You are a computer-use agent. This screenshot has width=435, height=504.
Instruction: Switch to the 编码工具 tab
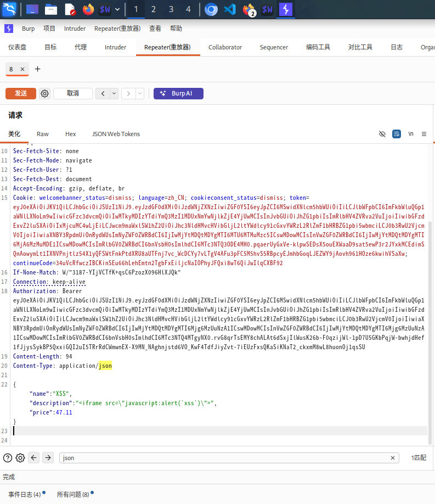[318, 47]
